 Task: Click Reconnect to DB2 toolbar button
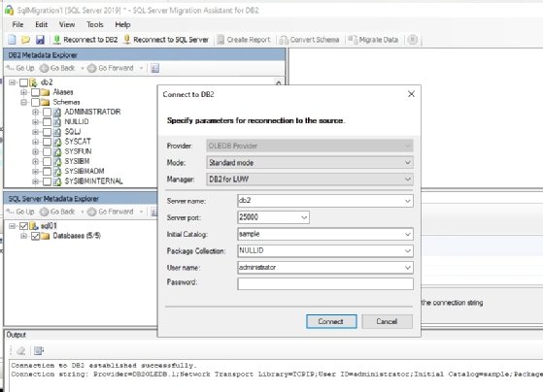(85, 40)
